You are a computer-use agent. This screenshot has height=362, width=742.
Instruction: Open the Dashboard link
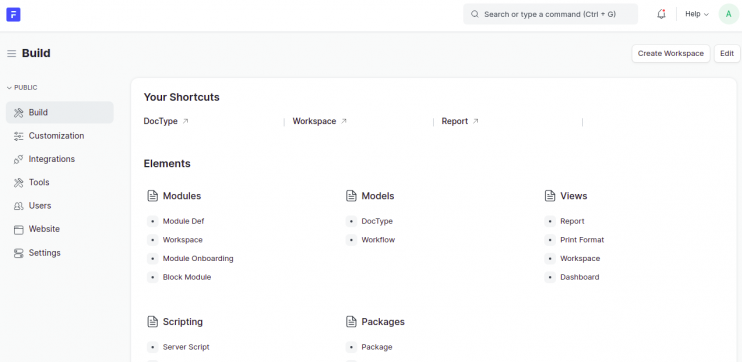(580, 277)
